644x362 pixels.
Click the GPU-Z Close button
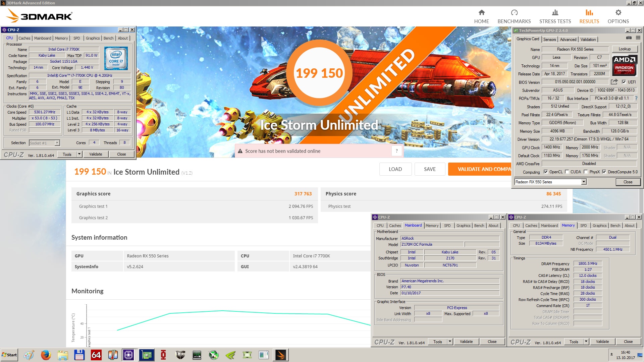click(628, 182)
